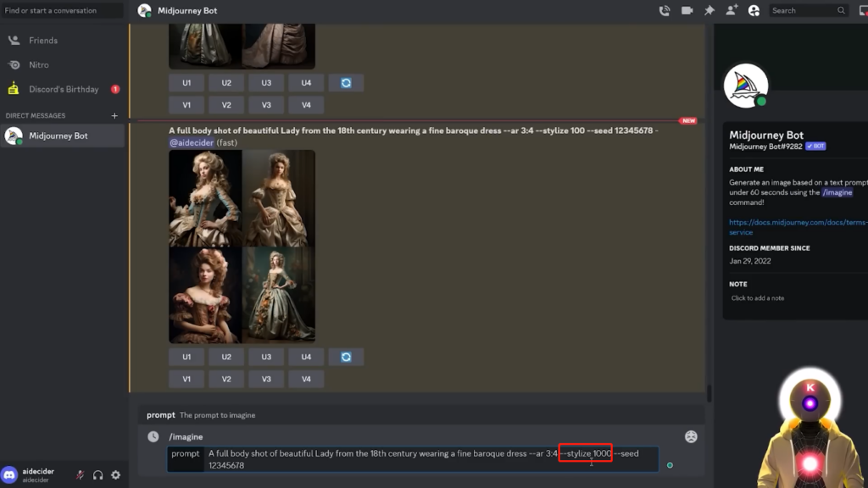Toggle deafen with the headphones icon

[97, 475]
